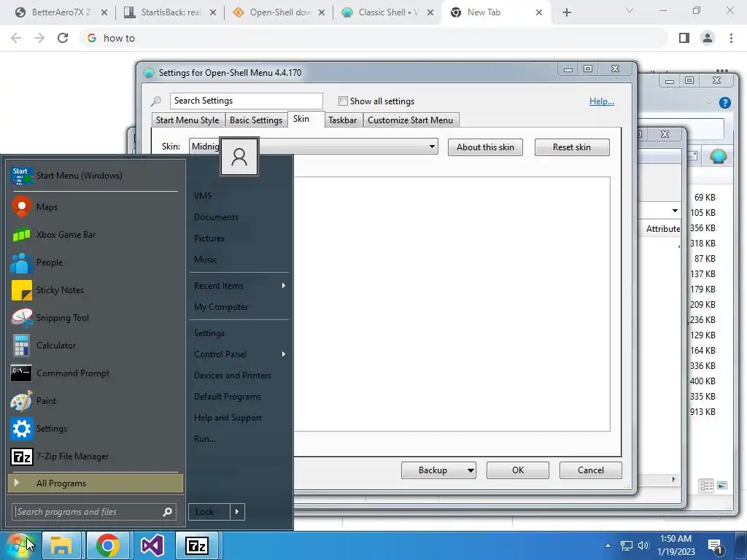Open My Computer menu item
The width and height of the screenshot is (747, 560).
pos(221,307)
